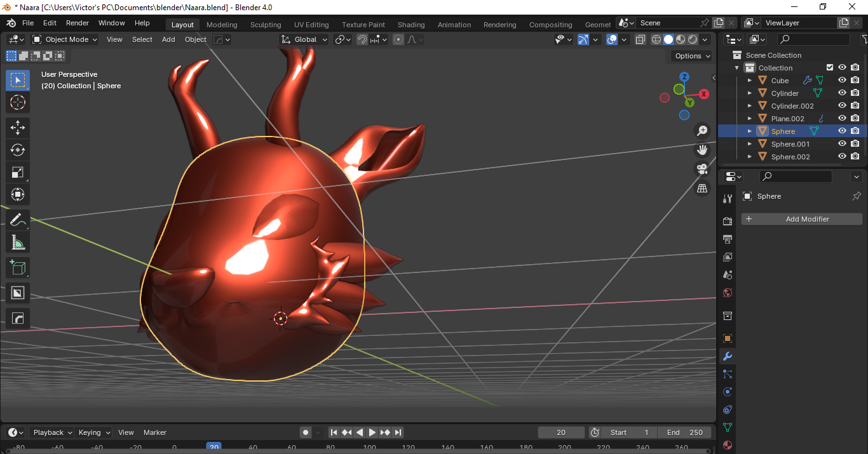This screenshot has width=868, height=454.
Task: Activate the Transform tool
Action: click(18, 194)
